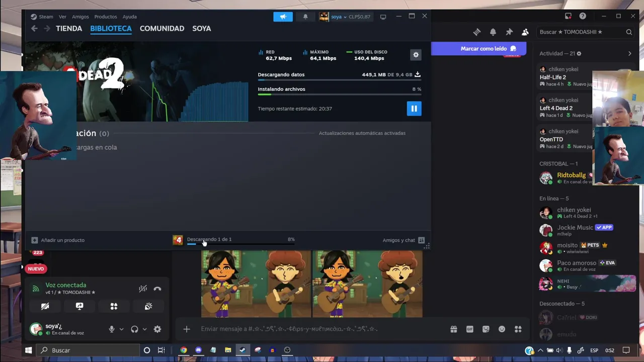Go back with Steam's left arrow

tap(34, 29)
